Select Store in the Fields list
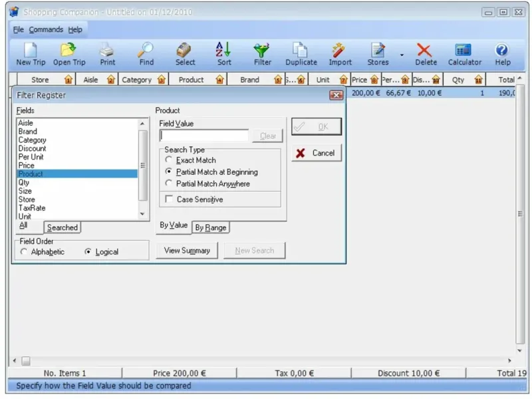This screenshot has width=532, height=399. point(77,199)
